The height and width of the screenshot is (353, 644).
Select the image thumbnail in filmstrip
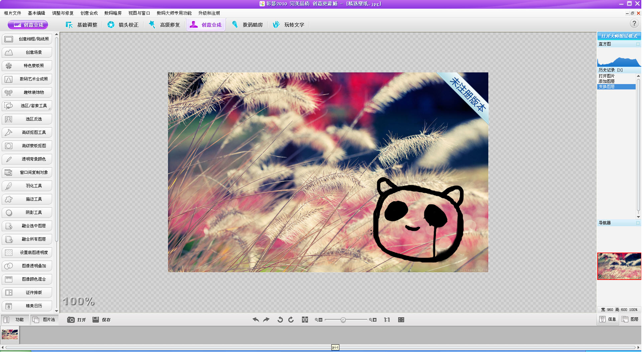[x=10, y=335]
